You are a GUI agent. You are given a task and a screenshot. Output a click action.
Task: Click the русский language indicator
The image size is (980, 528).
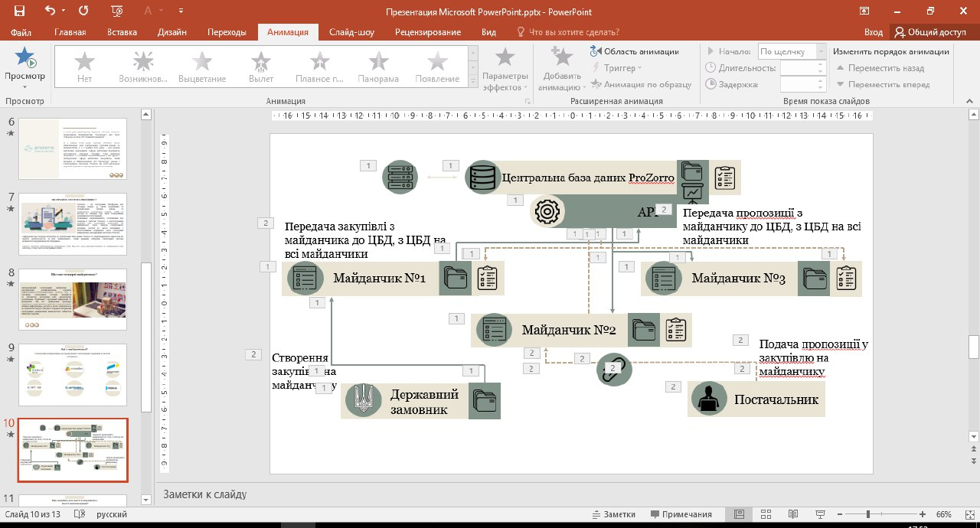112,514
